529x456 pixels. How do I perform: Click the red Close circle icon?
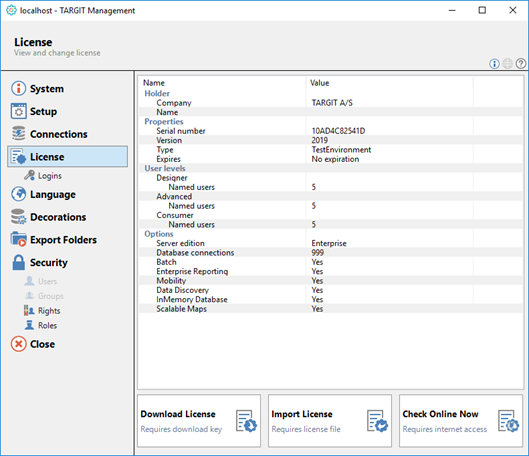(18, 344)
